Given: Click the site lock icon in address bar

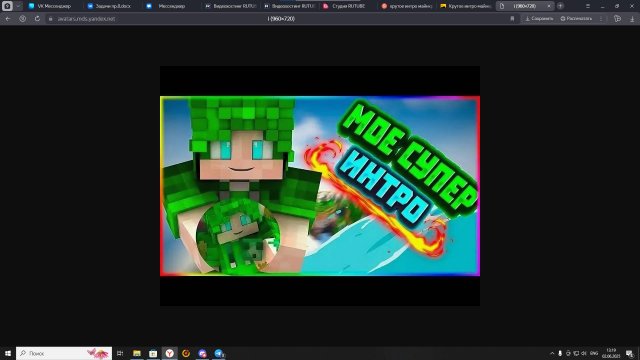Looking at the screenshot, I should pos(51,19).
